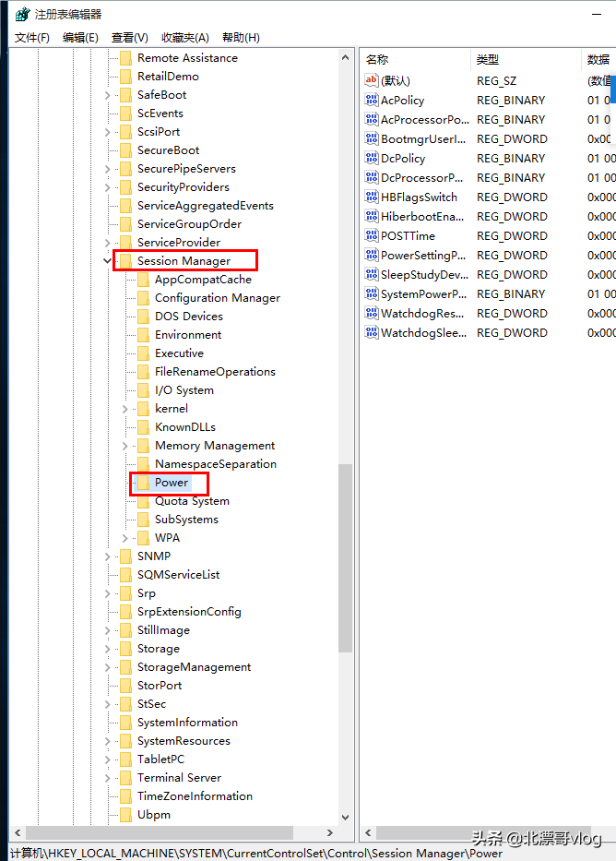
Task: Select the Configuration Manager key
Action: tap(218, 298)
